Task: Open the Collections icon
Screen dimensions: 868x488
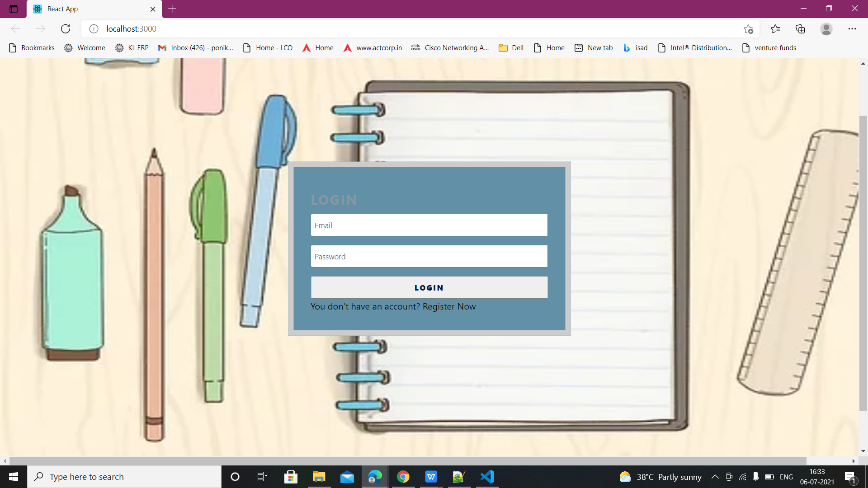Action: point(800,29)
